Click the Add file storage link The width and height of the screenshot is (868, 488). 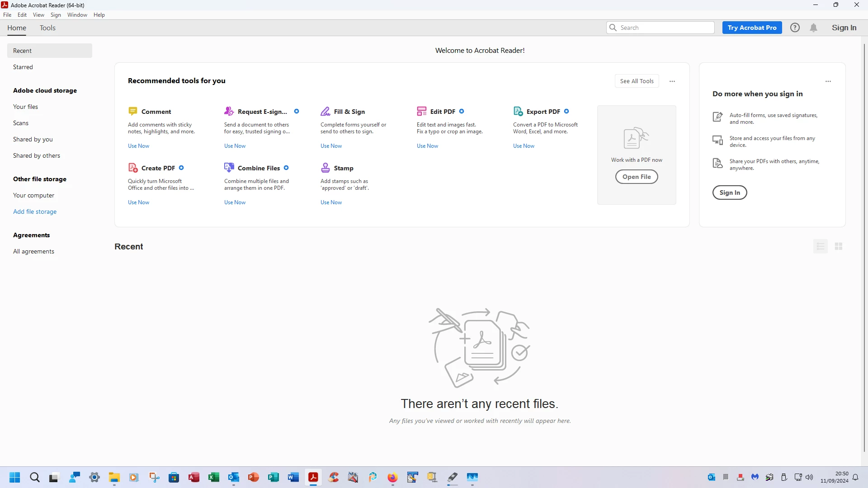(35, 211)
